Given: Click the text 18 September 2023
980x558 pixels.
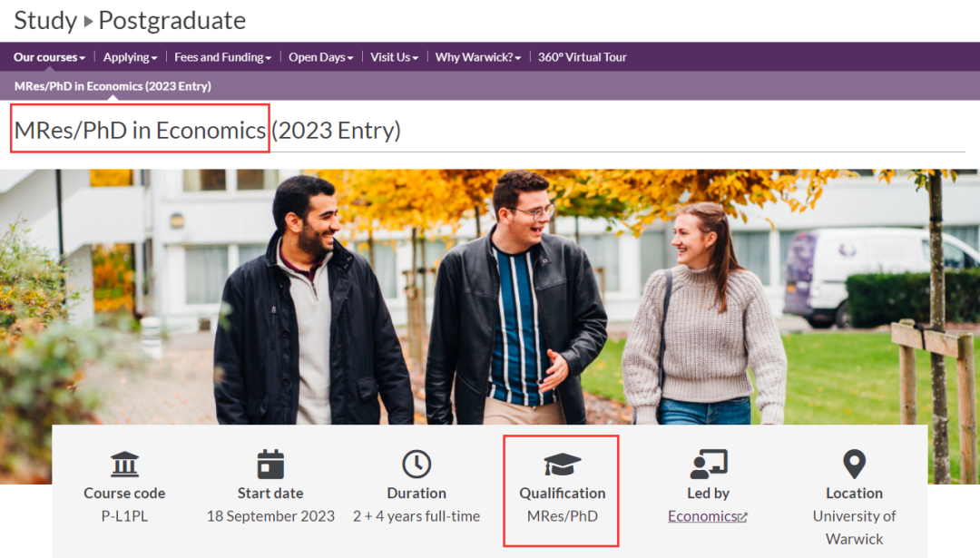Looking at the screenshot, I should click(270, 516).
